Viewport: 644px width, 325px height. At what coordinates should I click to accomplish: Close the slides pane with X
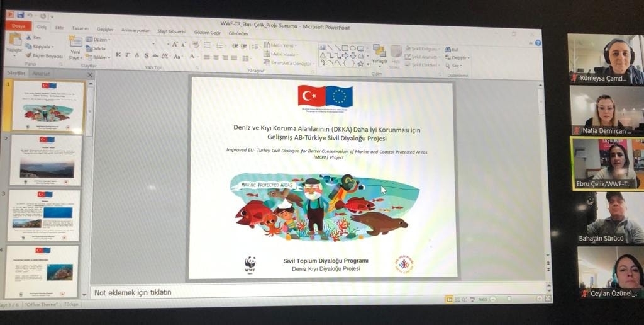click(x=90, y=75)
